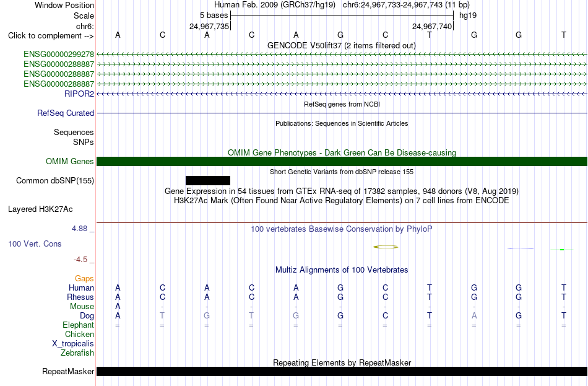The height and width of the screenshot is (386, 588).
Task: Select the Dog species label
Action: [87, 316]
